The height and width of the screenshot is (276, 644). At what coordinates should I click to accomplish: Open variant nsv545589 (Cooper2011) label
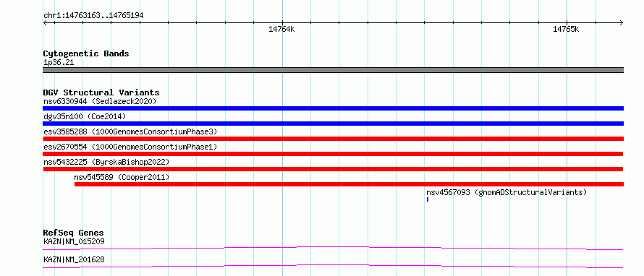click(x=122, y=177)
